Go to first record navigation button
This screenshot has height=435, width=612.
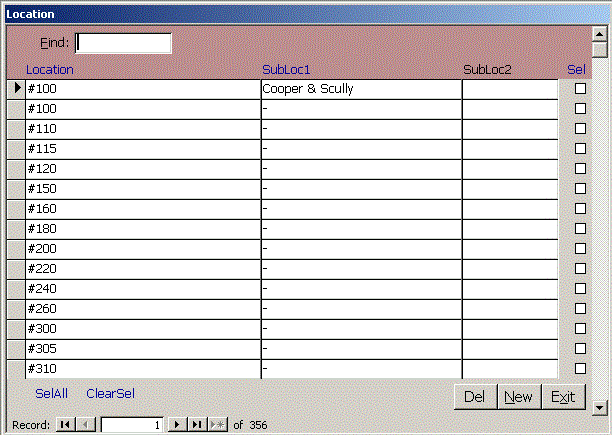(65, 425)
